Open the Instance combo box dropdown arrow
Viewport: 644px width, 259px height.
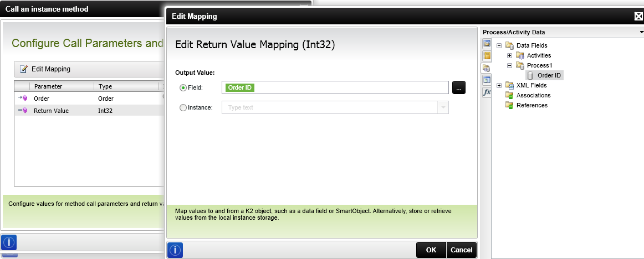[x=443, y=107]
